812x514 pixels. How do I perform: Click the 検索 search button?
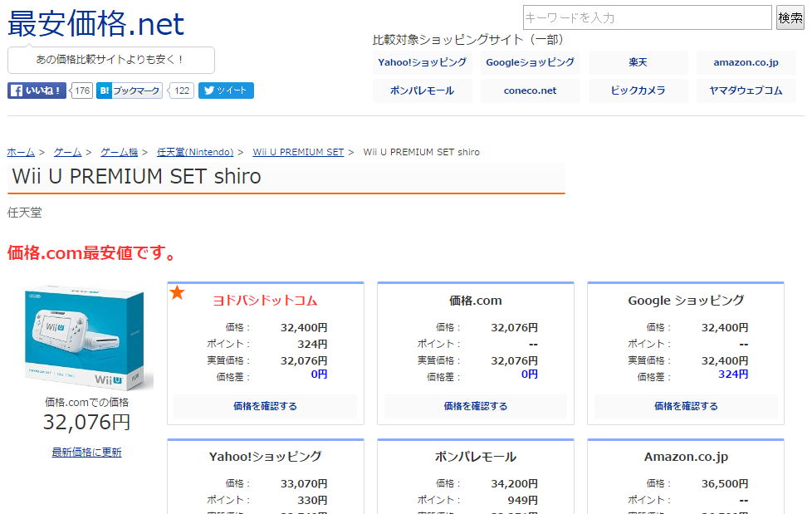point(790,17)
